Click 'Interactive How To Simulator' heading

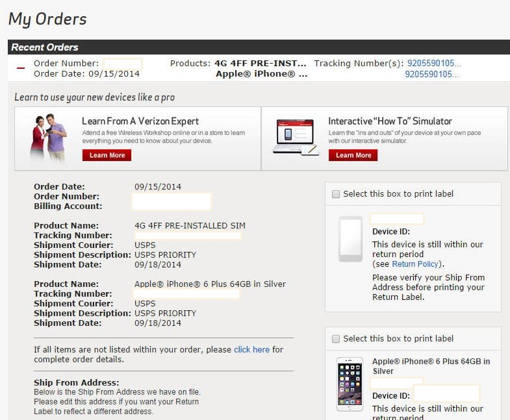click(390, 121)
